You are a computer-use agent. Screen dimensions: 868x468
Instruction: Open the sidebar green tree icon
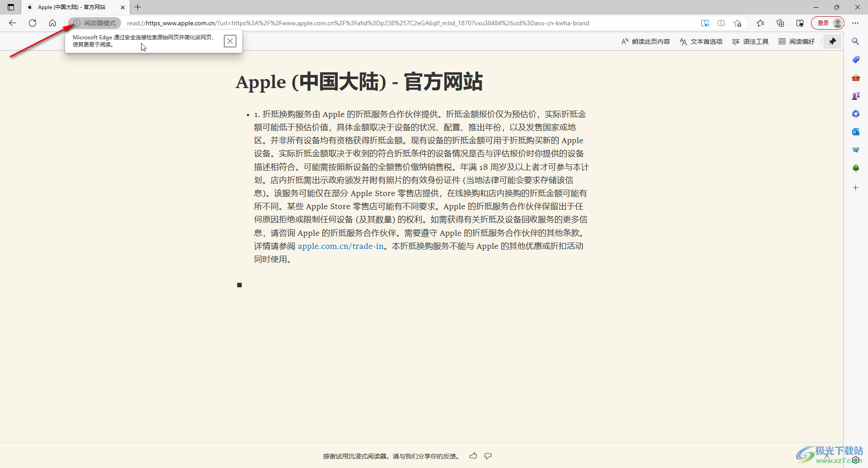click(x=855, y=168)
